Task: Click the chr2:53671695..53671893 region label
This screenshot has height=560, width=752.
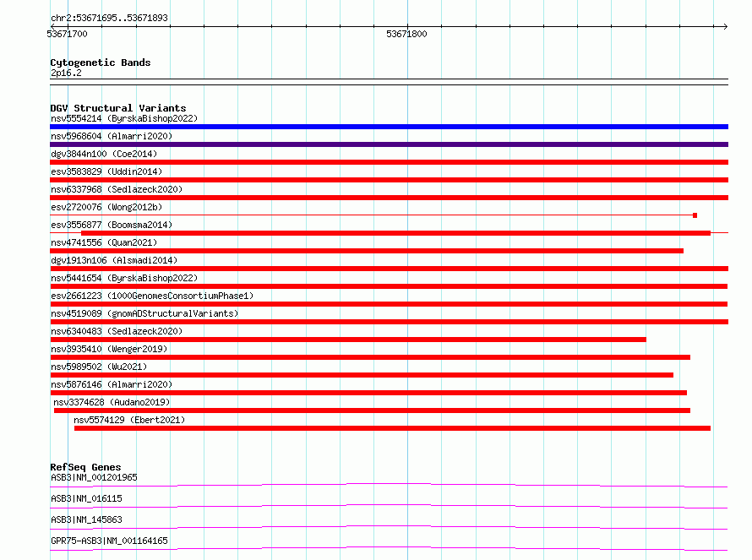Action: click(x=109, y=18)
